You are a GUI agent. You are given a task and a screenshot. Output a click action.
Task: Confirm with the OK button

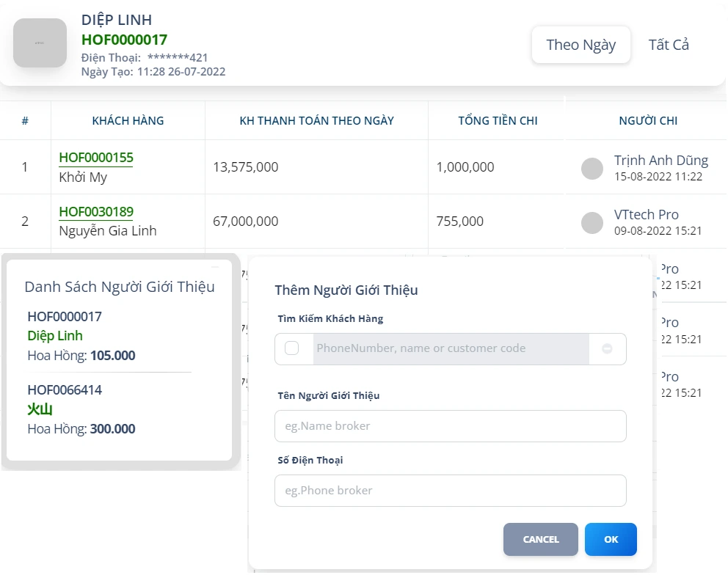[611, 539]
